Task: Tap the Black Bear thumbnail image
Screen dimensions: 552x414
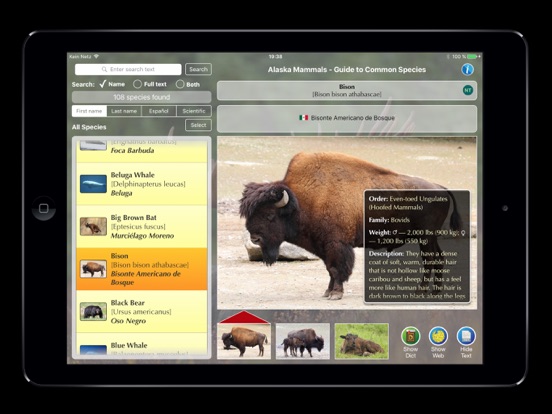Action: (93, 312)
